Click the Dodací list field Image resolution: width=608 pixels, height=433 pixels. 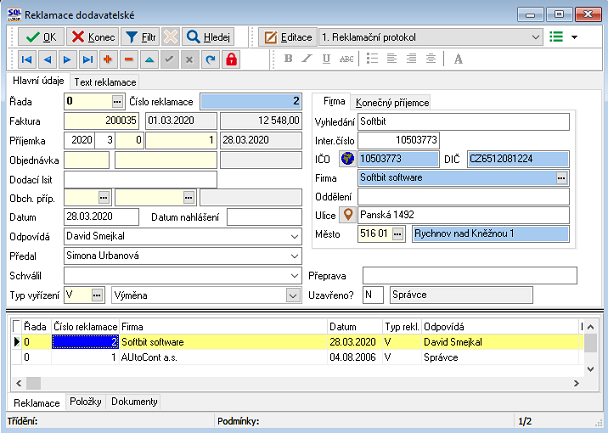point(140,180)
